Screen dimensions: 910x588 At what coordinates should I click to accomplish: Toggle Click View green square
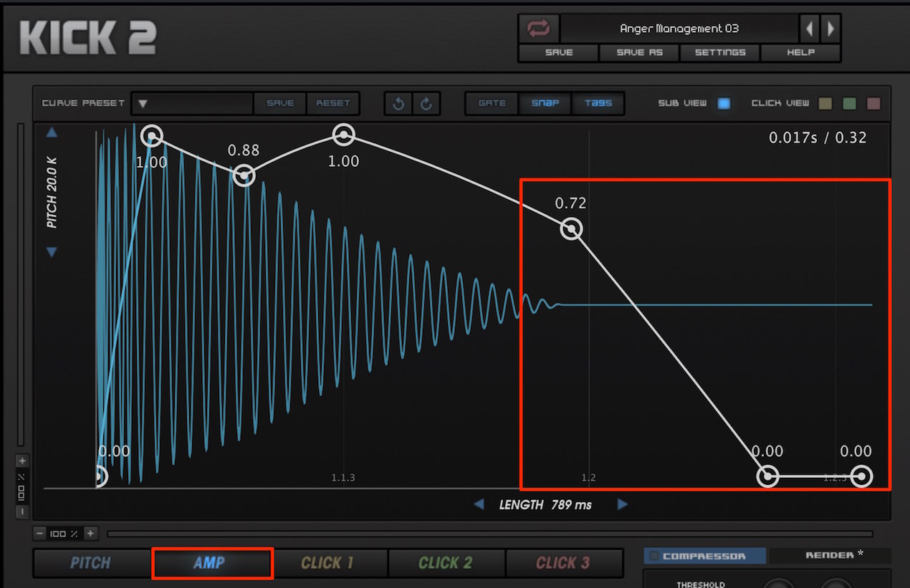(850, 103)
